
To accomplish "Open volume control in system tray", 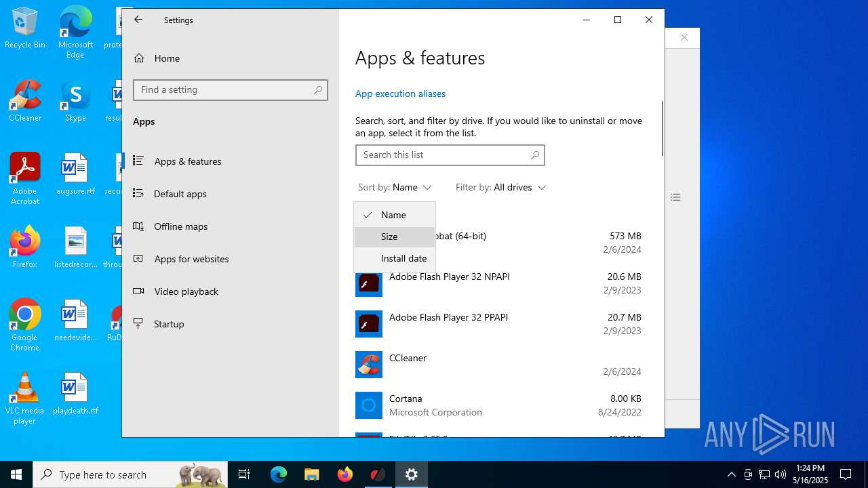I will (x=781, y=474).
